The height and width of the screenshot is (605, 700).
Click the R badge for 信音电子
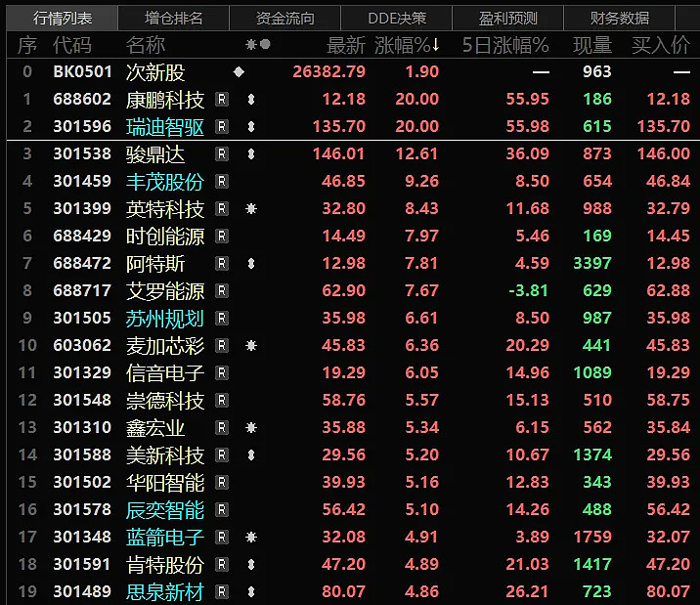pos(222,372)
